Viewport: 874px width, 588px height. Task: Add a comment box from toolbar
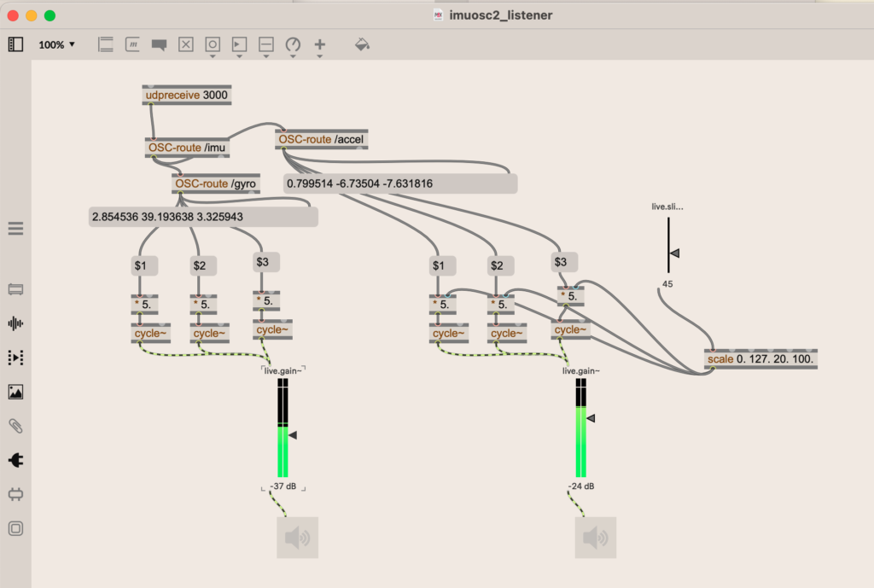click(x=159, y=45)
